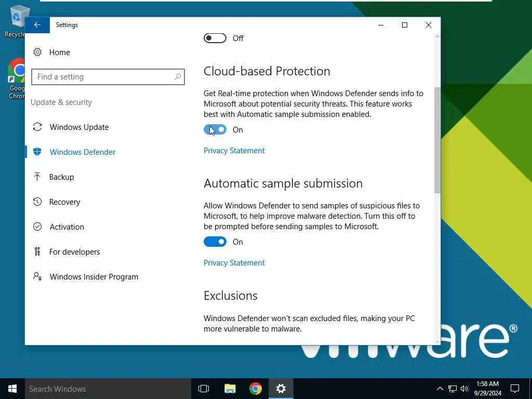Open Privacy Statement under Cloud-based Protection

click(234, 150)
